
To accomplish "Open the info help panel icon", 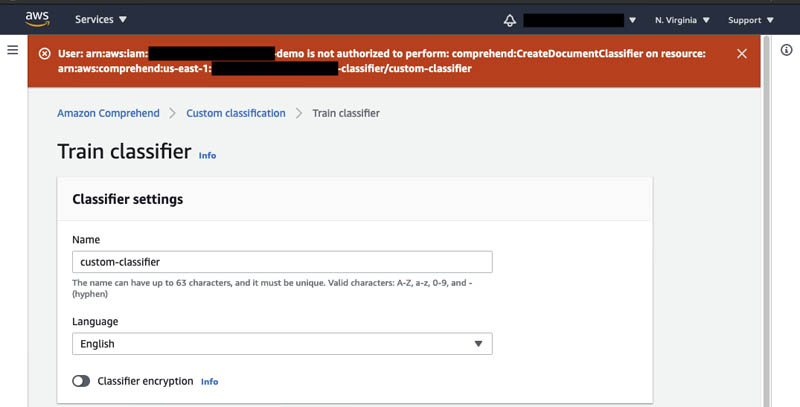I will coord(786,49).
